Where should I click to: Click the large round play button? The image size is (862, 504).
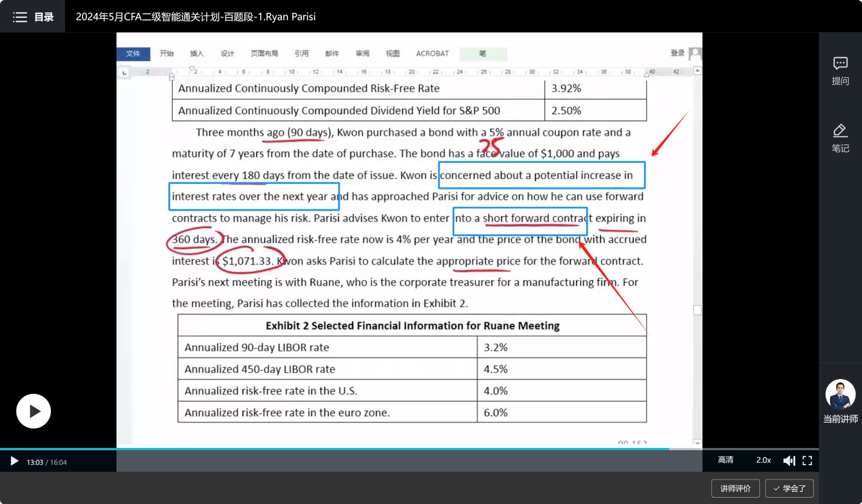34,411
